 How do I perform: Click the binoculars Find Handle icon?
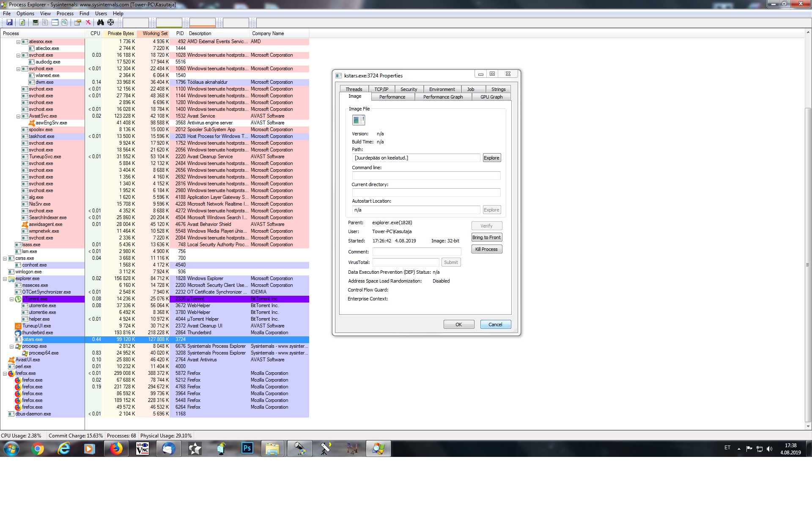tap(101, 22)
